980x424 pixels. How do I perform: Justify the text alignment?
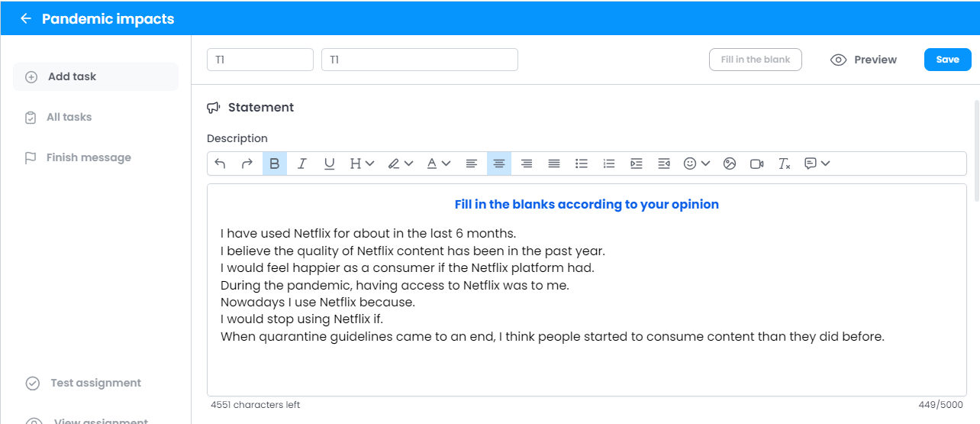click(554, 163)
